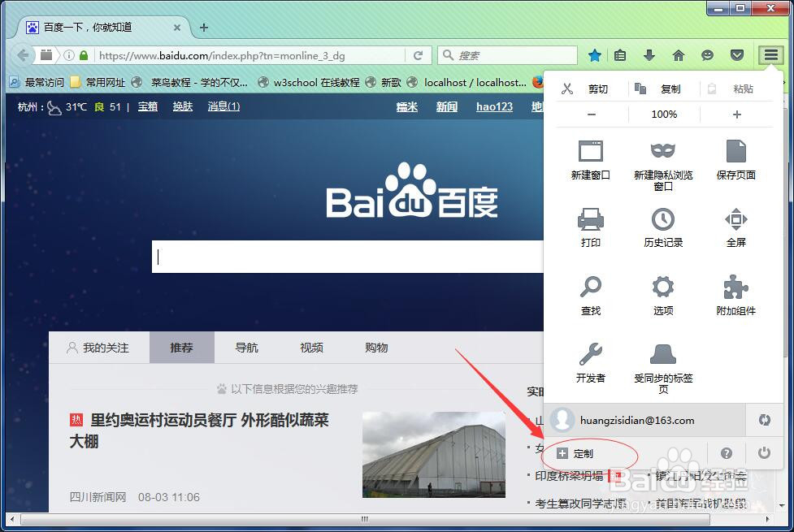Open new window from menu panel
Image resolution: width=794 pixels, height=532 pixels.
pos(591,160)
